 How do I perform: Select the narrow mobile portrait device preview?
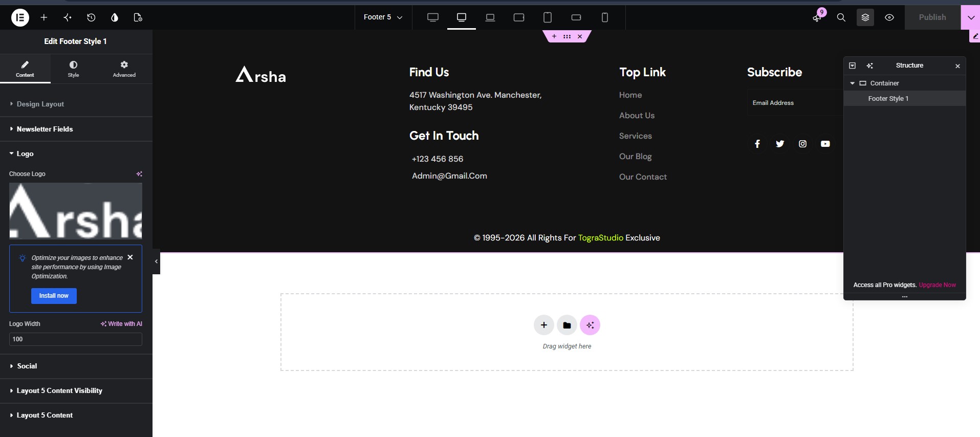click(x=605, y=17)
